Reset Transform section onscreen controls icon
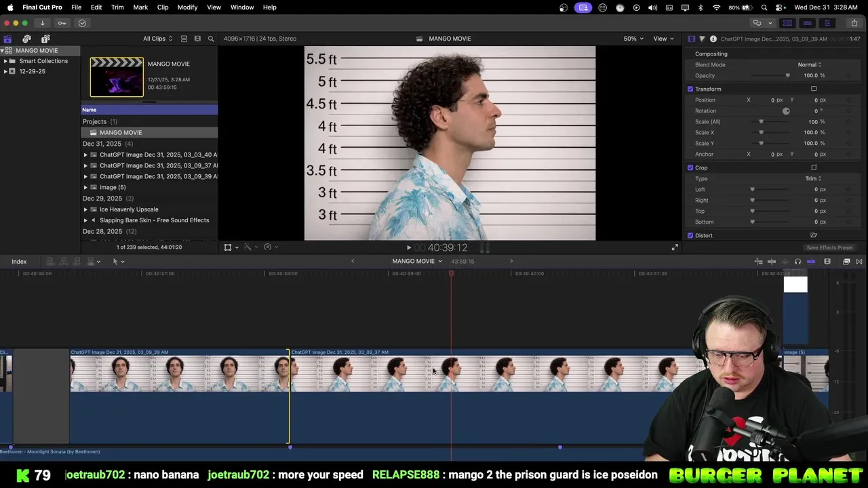 [814, 89]
